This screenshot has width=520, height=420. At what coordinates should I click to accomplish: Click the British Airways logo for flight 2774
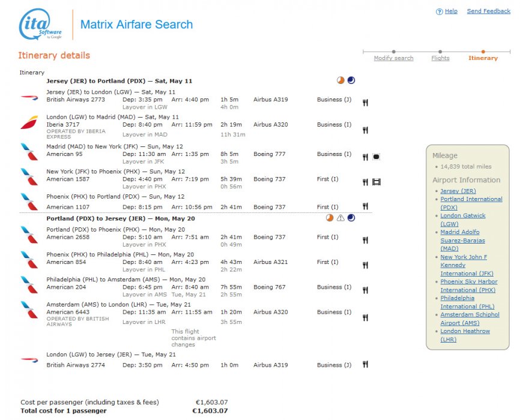(29, 361)
